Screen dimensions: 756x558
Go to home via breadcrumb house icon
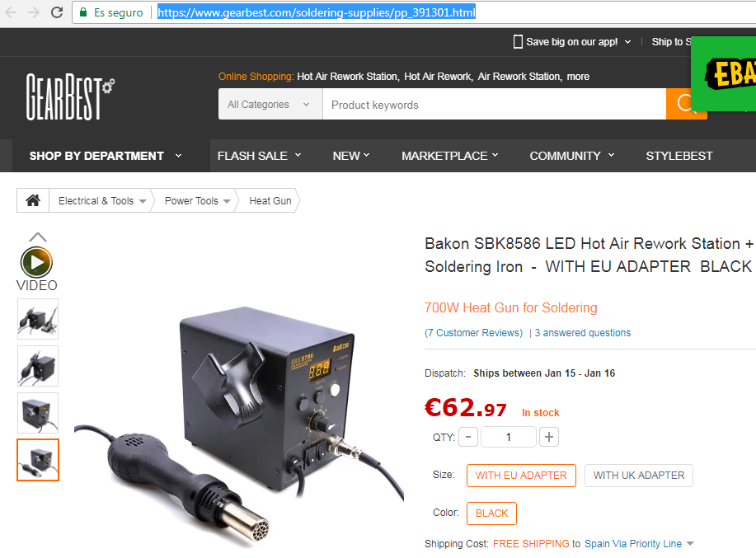click(33, 200)
